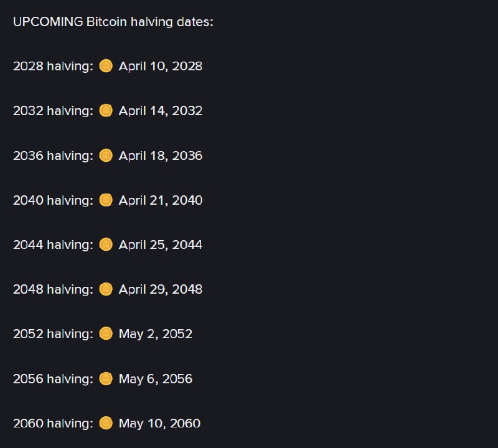Click the date text 'May 2, 2052'
Screen dimensions: 498x448
pyautogui.click(x=156, y=334)
